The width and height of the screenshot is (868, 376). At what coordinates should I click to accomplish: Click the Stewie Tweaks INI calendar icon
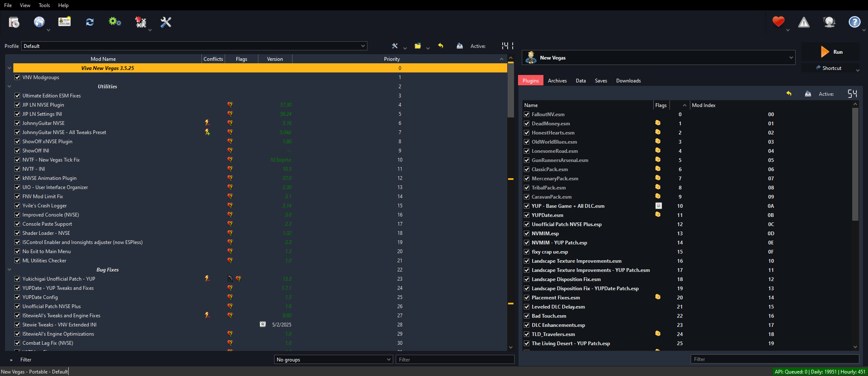point(263,324)
